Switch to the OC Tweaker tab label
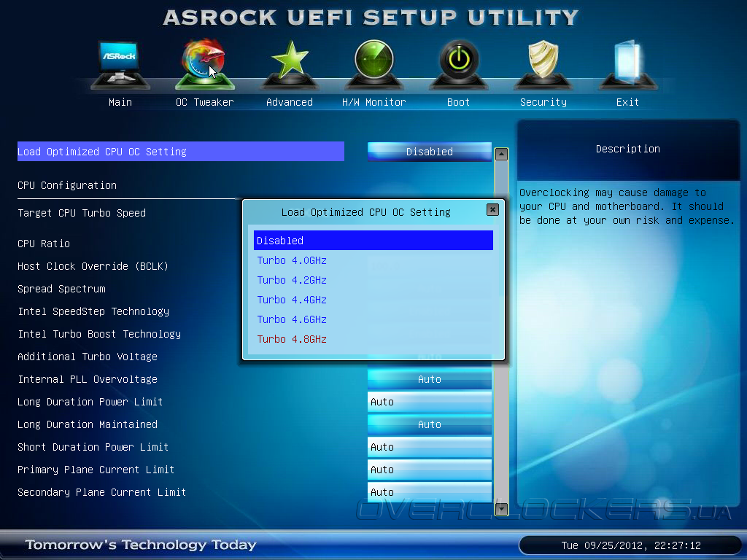Viewport: 747px width, 560px height. point(205,102)
